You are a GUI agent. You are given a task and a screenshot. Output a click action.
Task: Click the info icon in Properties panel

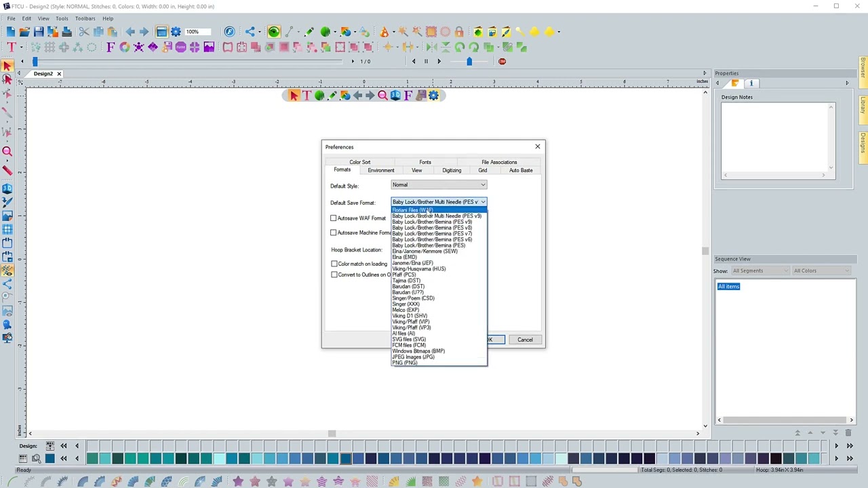click(x=751, y=83)
